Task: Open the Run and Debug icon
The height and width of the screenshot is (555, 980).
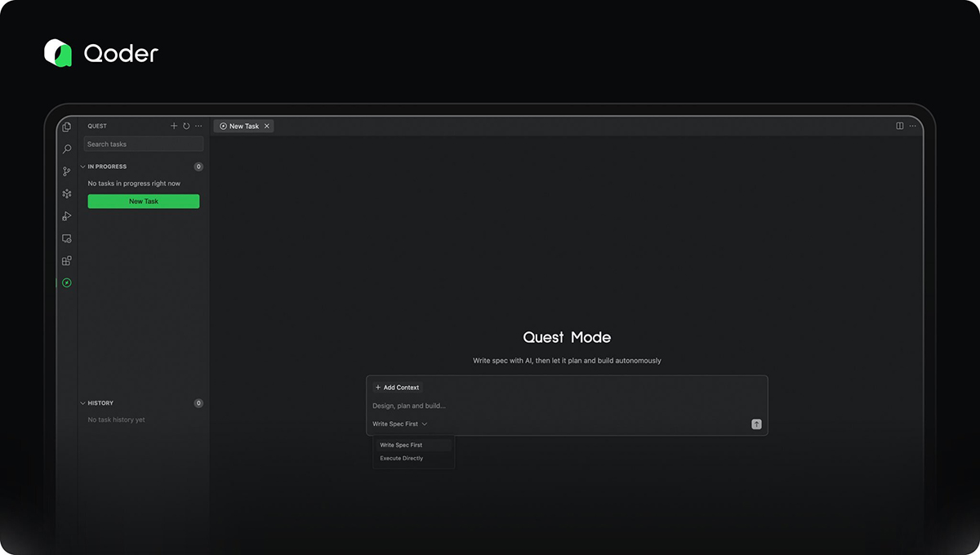Action: click(x=67, y=216)
